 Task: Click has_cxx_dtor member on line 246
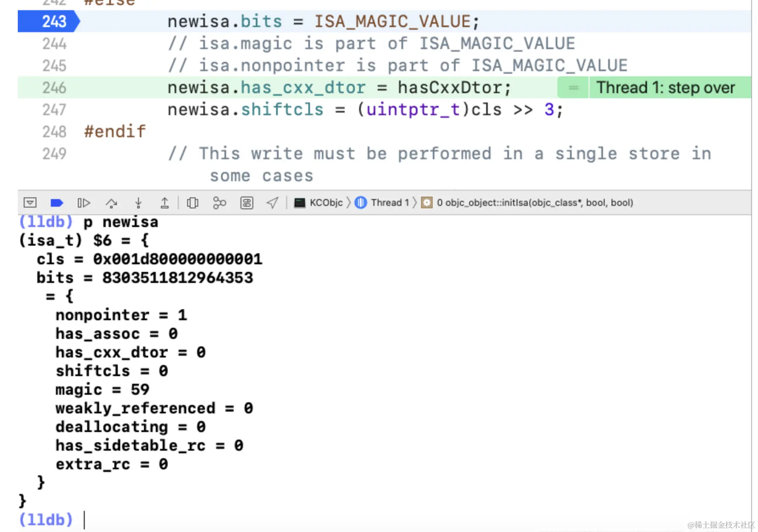click(x=303, y=88)
